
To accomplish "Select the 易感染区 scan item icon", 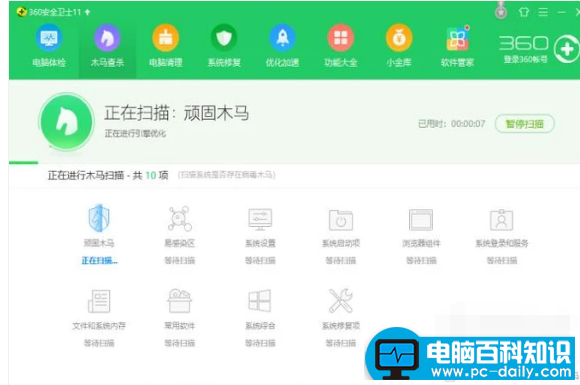I will point(179,219).
